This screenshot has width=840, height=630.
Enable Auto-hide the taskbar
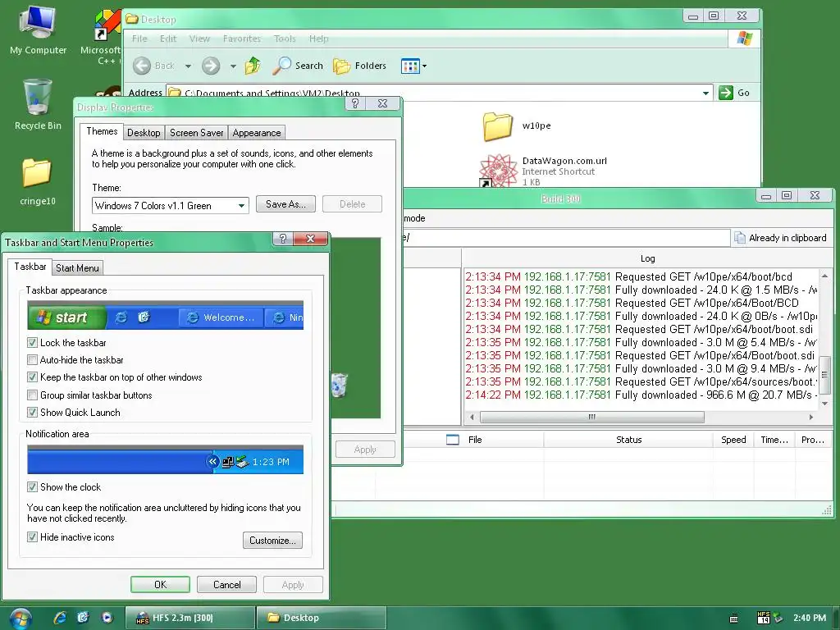pyautogui.click(x=32, y=360)
